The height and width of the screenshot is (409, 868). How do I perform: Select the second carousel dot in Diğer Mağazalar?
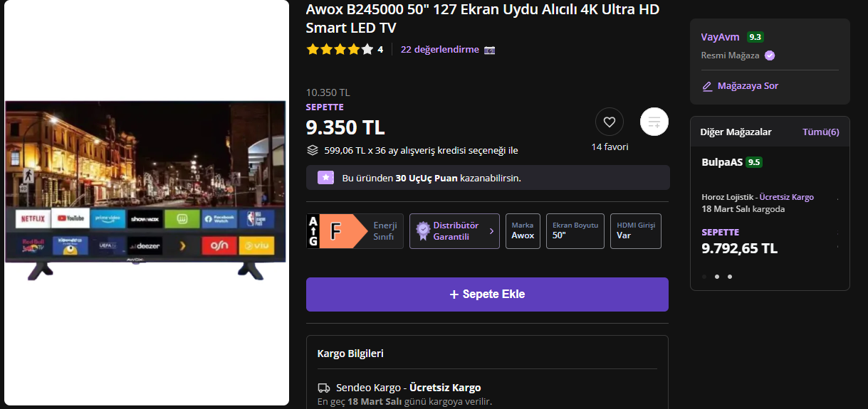coord(716,277)
